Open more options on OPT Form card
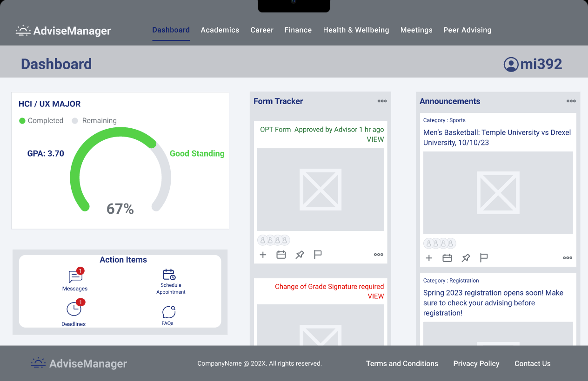Viewport: 588px width, 381px height. pyautogui.click(x=379, y=255)
